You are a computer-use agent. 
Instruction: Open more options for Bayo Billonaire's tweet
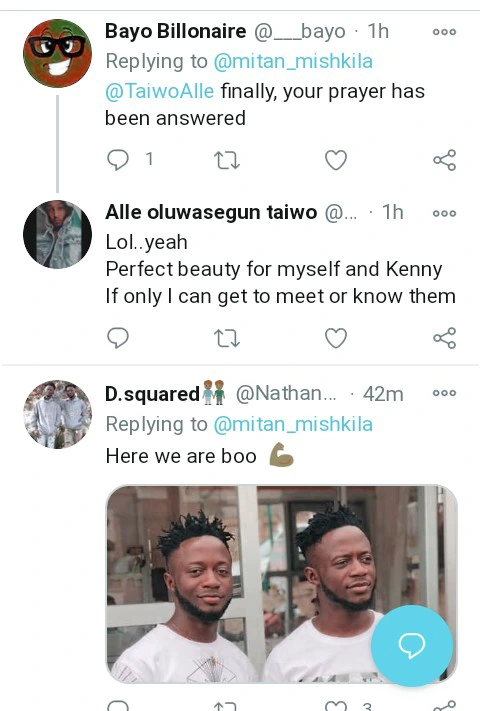(x=444, y=32)
